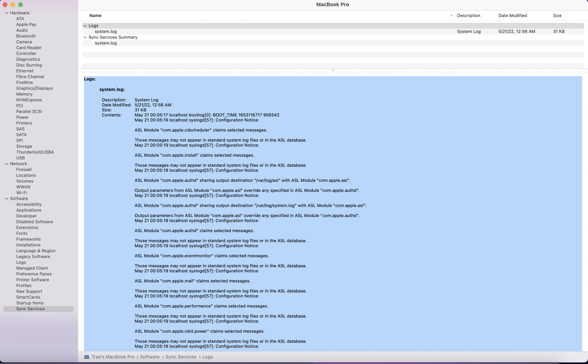The width and height of the screenshot is (588, 364).
Task: Collapse the Network sidebar section
Action: click(6, 164)
